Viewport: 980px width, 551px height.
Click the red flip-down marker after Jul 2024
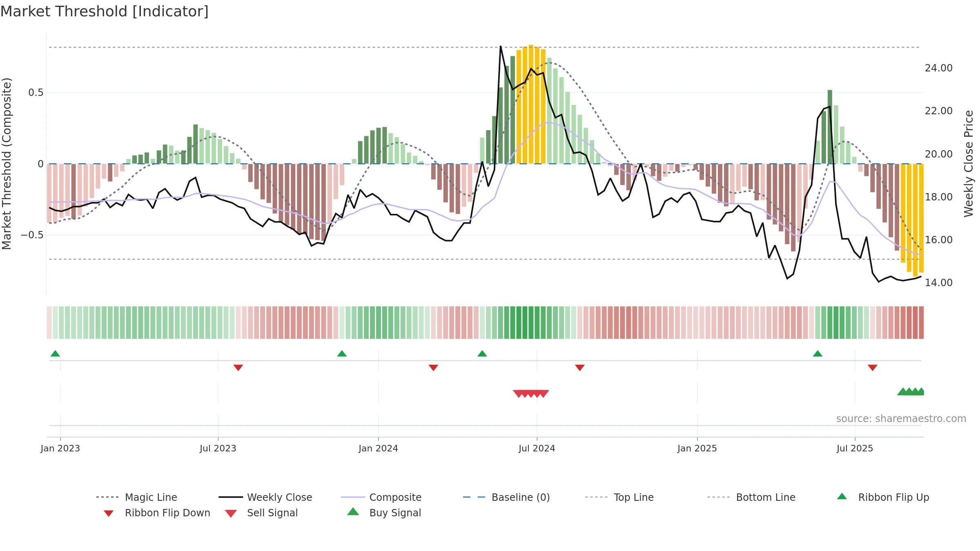[580, 367]
